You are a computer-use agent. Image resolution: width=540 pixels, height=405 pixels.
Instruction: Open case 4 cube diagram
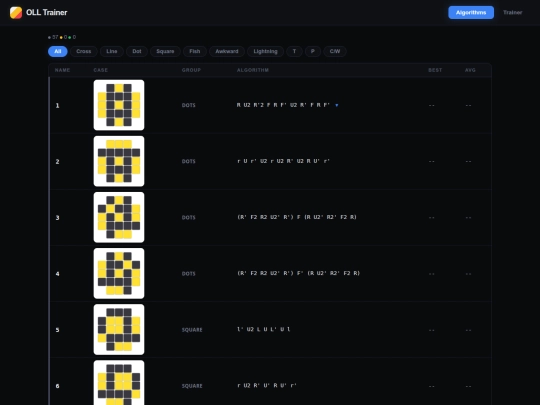119,273
